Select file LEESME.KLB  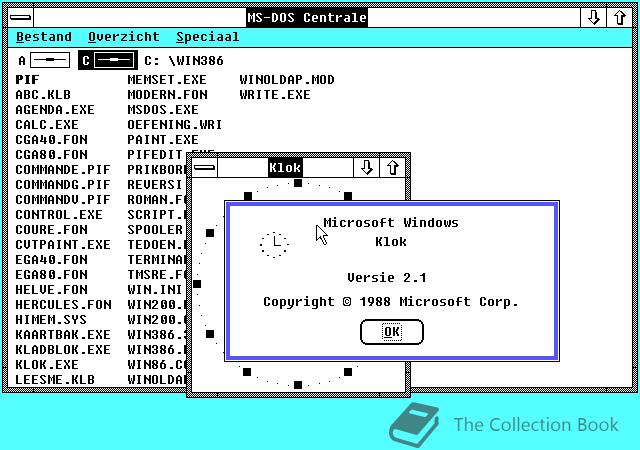pos(55,380)
